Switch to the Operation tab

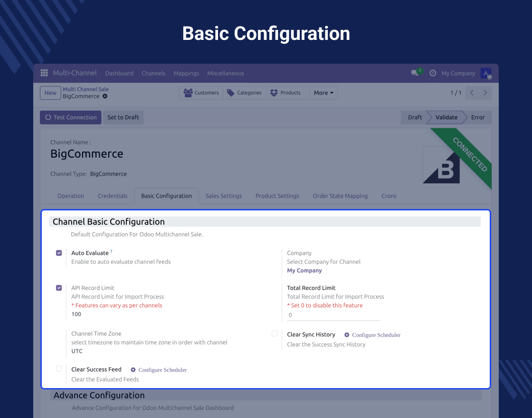pos(71,196)
